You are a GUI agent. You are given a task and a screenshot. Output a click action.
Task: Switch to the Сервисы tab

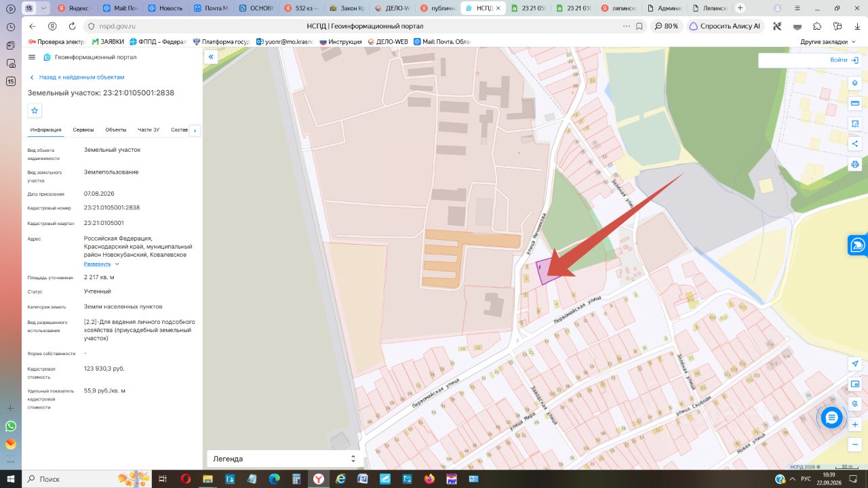coord(83,129)
